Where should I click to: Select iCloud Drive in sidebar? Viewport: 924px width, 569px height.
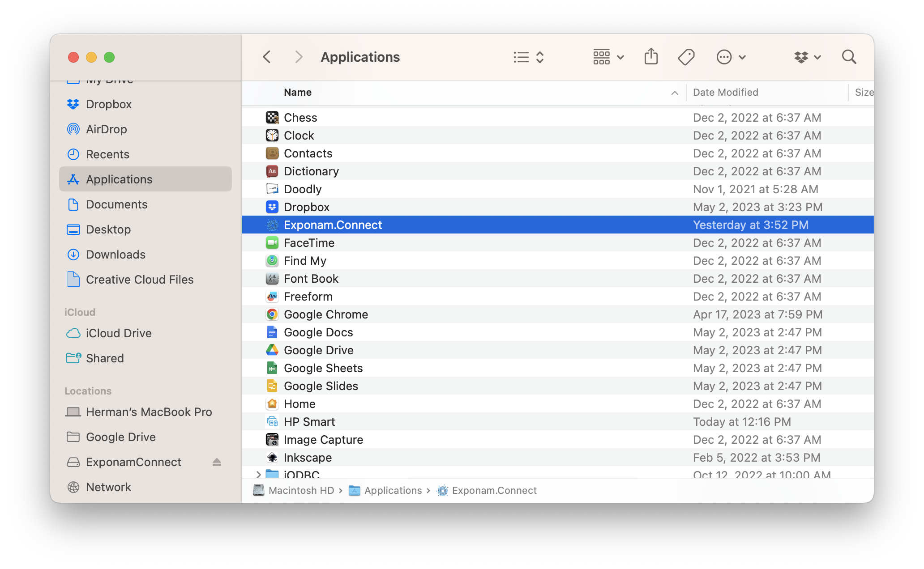point(119,333)
